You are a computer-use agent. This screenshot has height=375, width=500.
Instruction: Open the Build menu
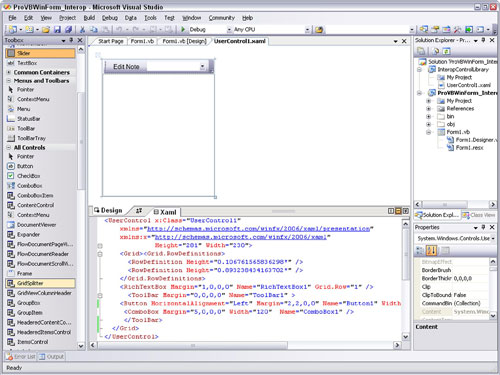[x=89, y=18]
